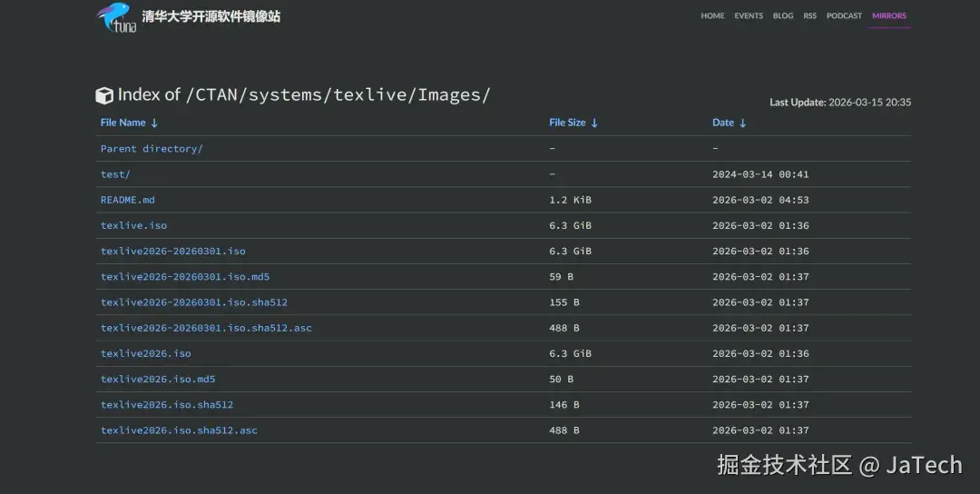Click the page heading Index of /CTAN/systems/texlive/Images/
The height and width of the screenshot is (494, 980).
point(304,95)
